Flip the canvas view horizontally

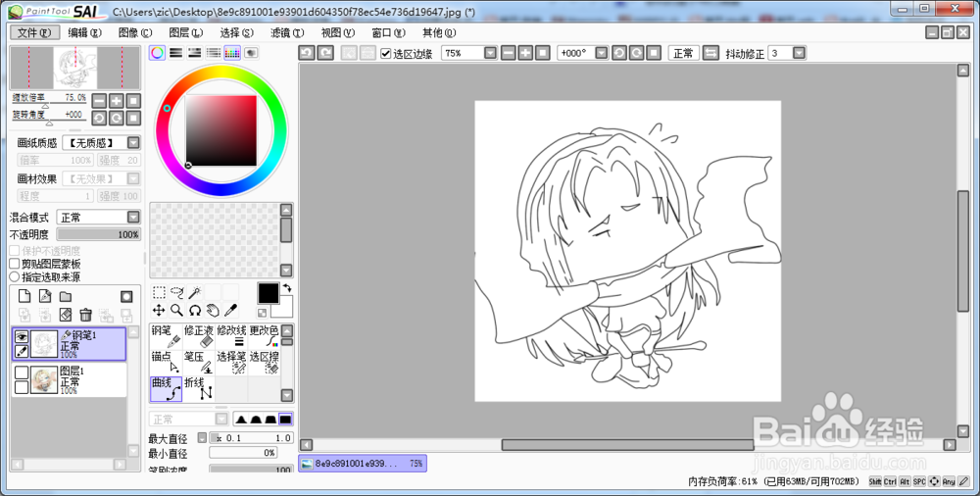[710, 53]
